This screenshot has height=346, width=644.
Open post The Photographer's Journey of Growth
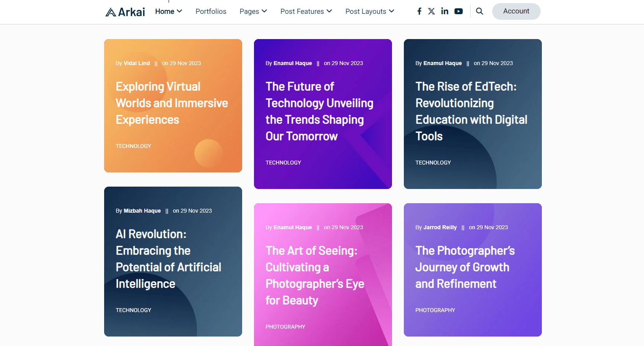coord(465,267)
